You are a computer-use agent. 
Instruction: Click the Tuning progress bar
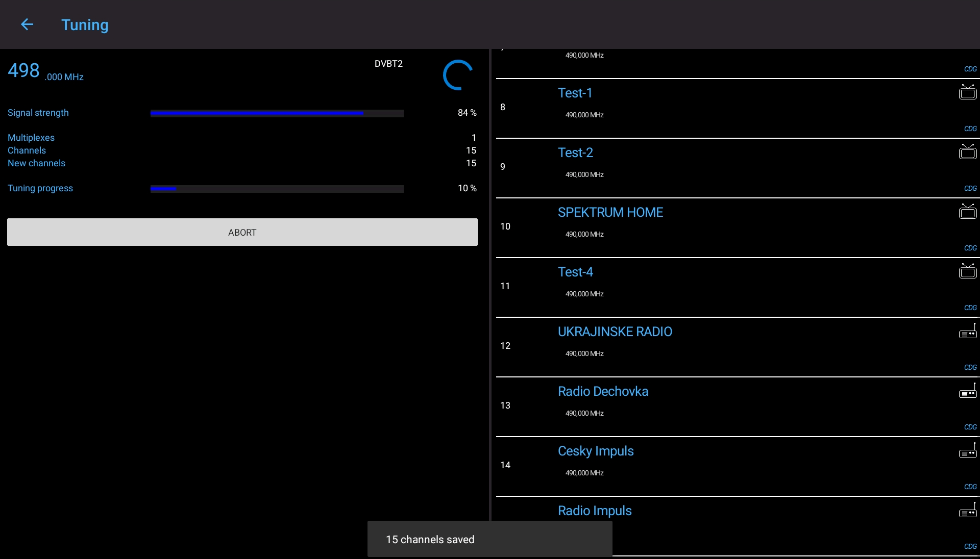pyautogui.click(x=277, y=189)
